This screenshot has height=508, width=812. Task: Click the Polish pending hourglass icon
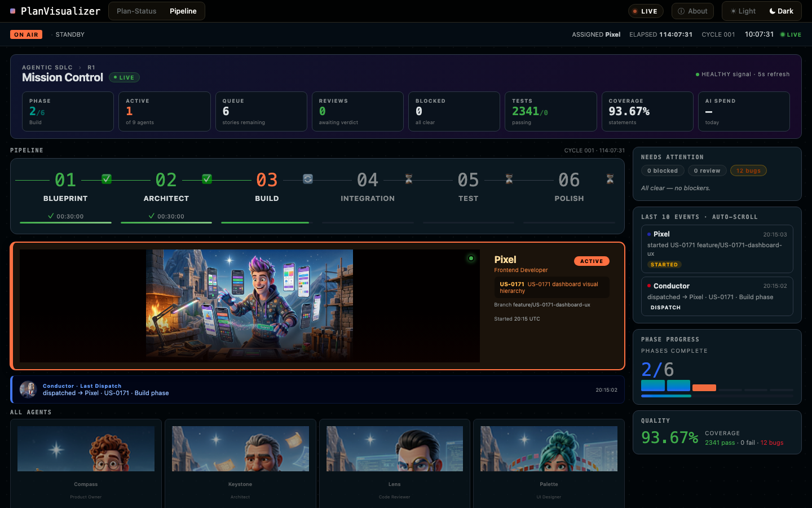coord(610,179)
